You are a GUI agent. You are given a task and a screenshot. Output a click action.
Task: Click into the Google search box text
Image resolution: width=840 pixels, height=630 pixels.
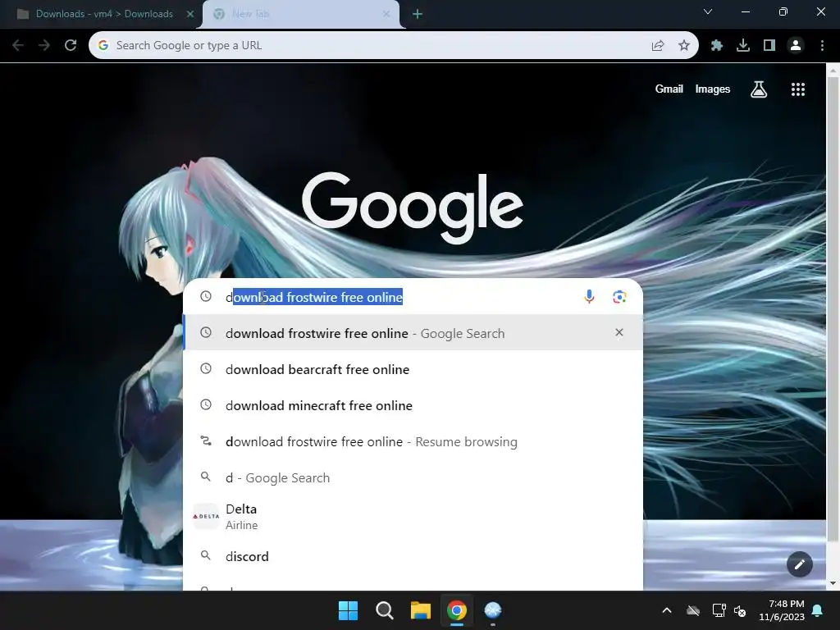[x=314, y=297]
